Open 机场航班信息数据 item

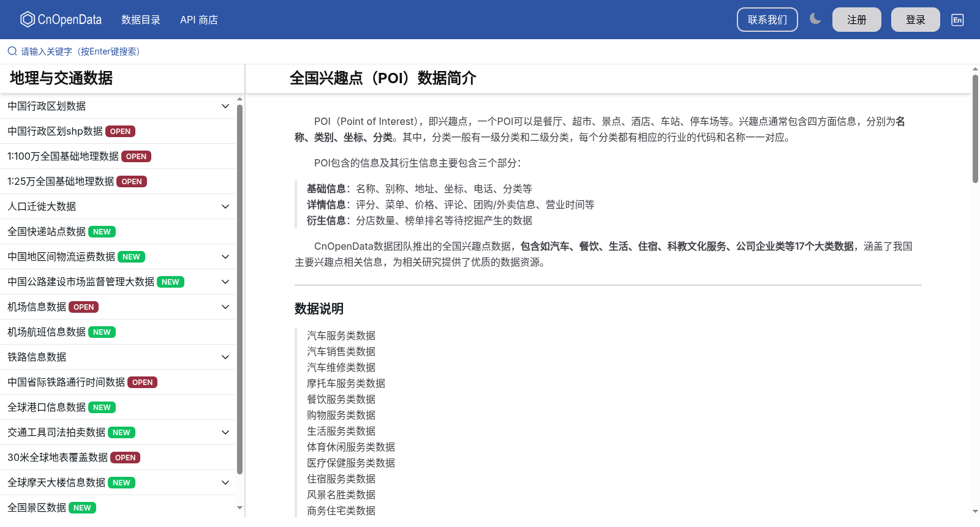118,332
